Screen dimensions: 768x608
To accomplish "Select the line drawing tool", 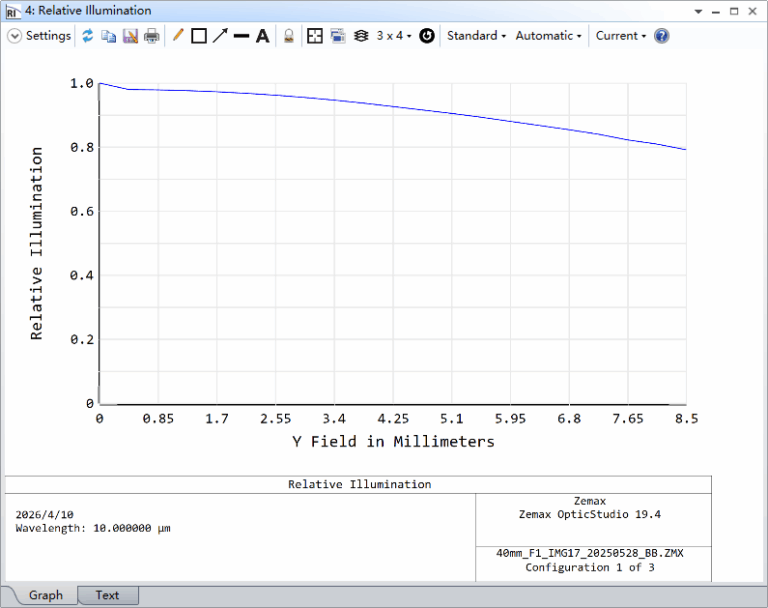I will click(241, 36).
